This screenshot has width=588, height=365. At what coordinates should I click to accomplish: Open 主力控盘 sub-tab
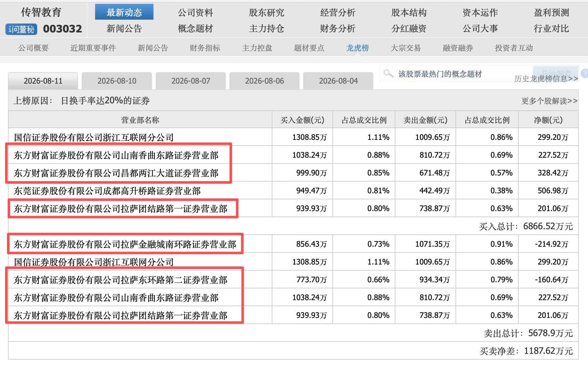pyautogui.click(x=257, y=48)
